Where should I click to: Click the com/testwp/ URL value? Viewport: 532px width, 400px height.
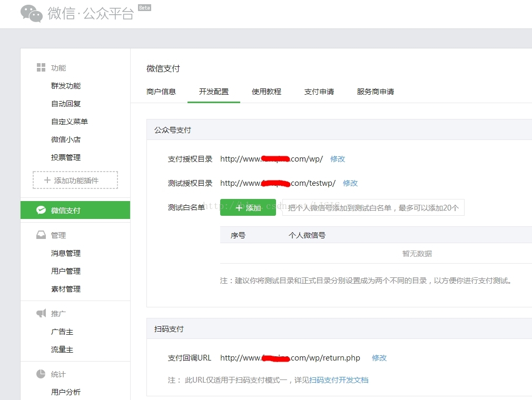point(278,183)
